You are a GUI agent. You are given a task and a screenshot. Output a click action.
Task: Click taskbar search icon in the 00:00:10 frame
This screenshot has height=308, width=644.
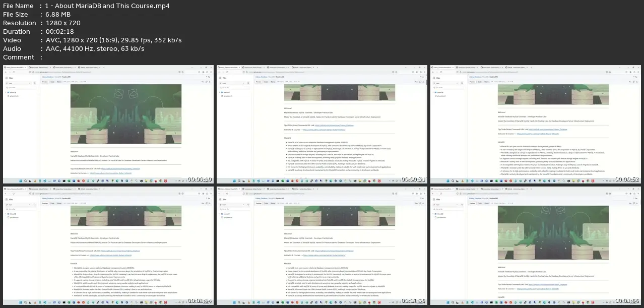25,181
